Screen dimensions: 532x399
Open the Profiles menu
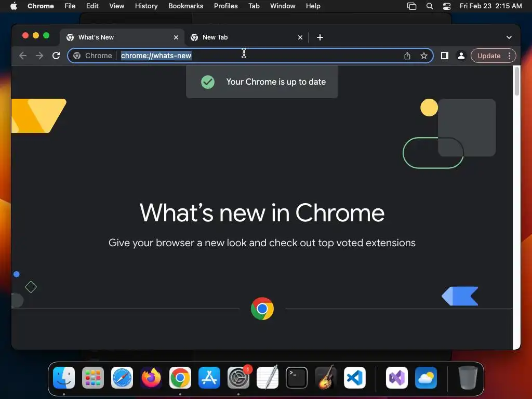tap(225, 6)
